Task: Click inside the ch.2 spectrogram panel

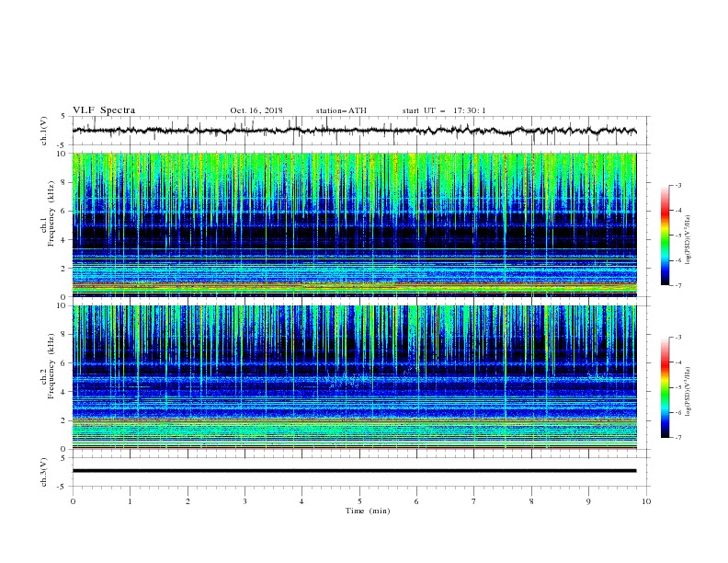Action: tap(354, 377)
